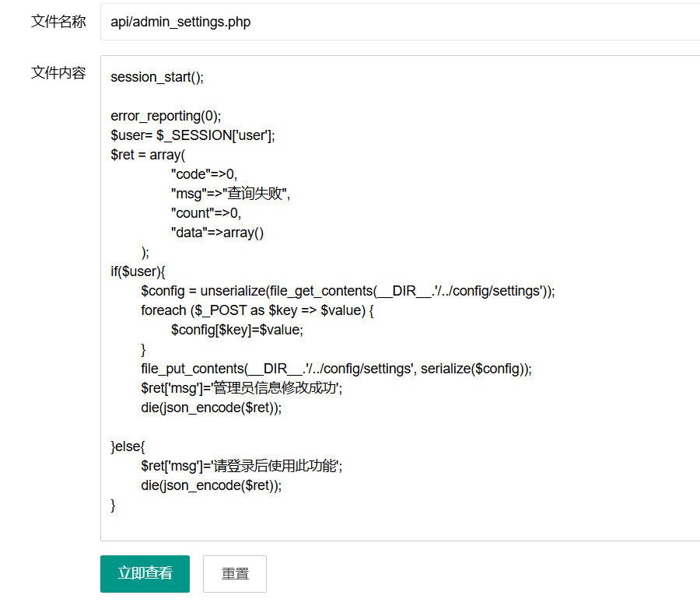The height and width of the screenshot is (602, 700).
Task: Click the file_put_contents line in code
Action: (336, 369)
